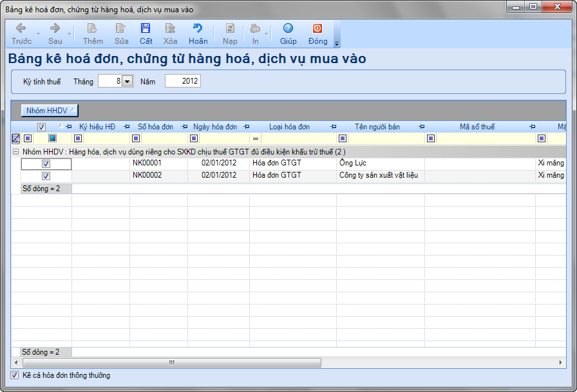Image resolution: width=577 pixels, height=392 pixels.
Task: Toggle the select-all header checkbox
Action: click(41, 127)
